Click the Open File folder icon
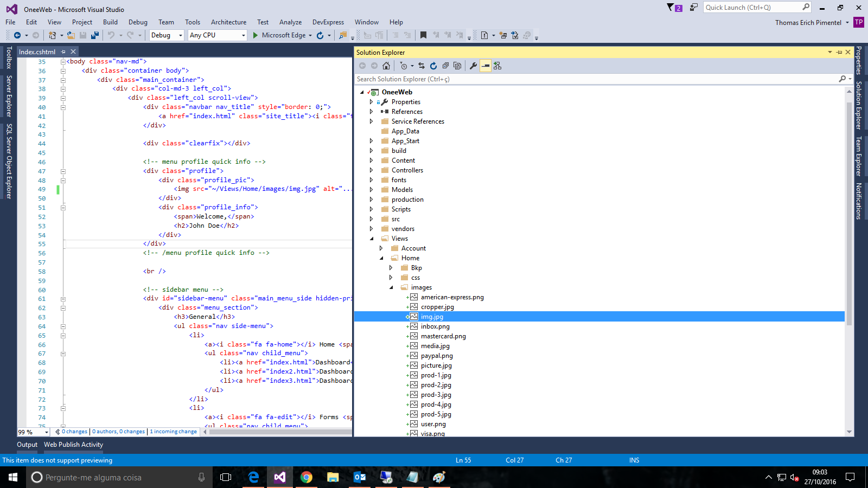This screenshot has width=868, height=488. 71,35
